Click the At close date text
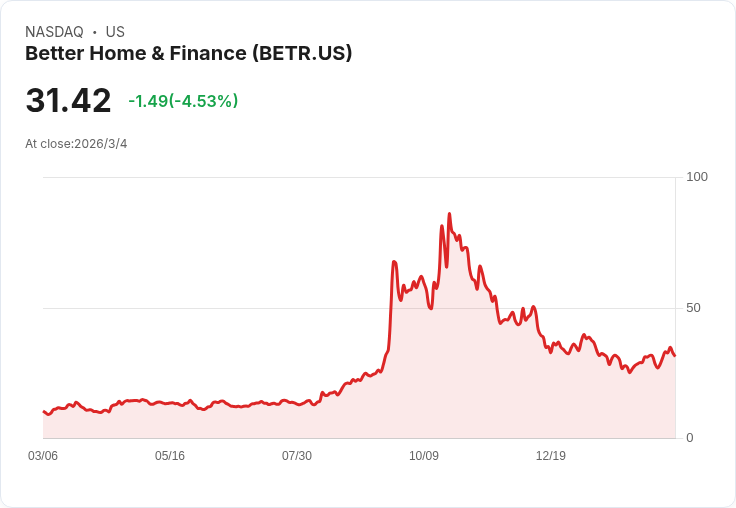 (76, 144)
